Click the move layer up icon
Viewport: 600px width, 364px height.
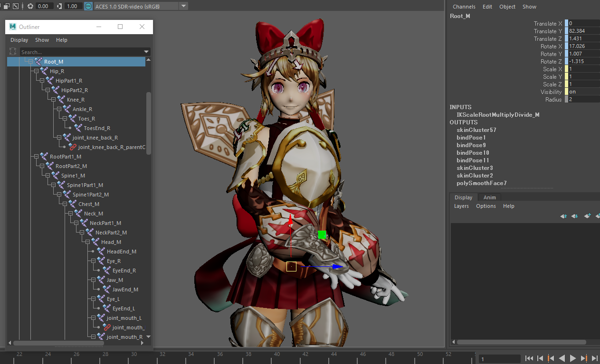tap(563, 216)
